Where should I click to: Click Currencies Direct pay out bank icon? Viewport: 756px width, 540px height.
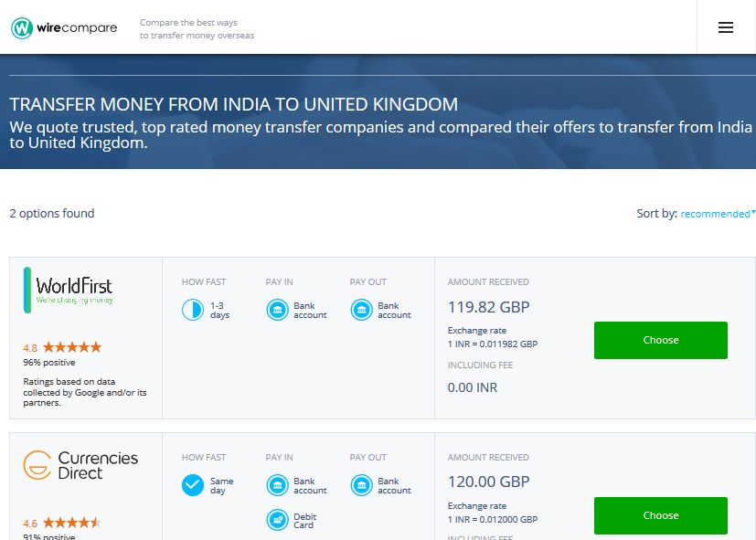(361, 485)
